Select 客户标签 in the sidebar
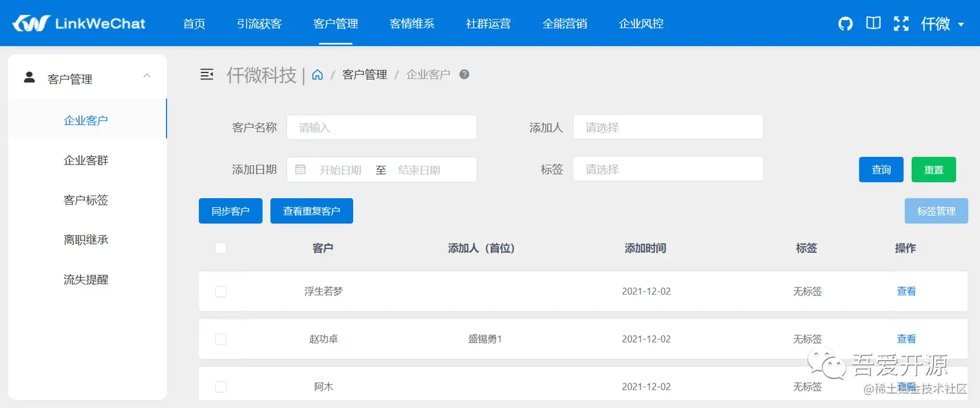This screenshot has width=980, height=408. pos(85,200)
